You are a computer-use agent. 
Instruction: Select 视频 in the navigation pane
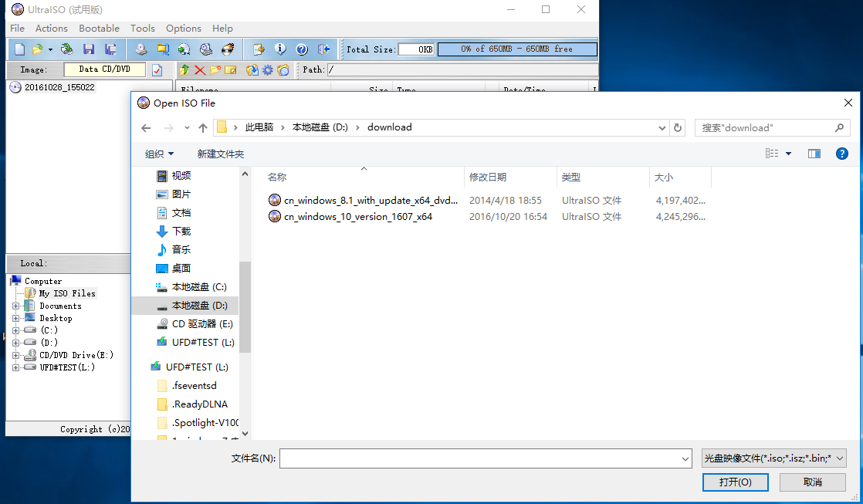tap(181, 175)
